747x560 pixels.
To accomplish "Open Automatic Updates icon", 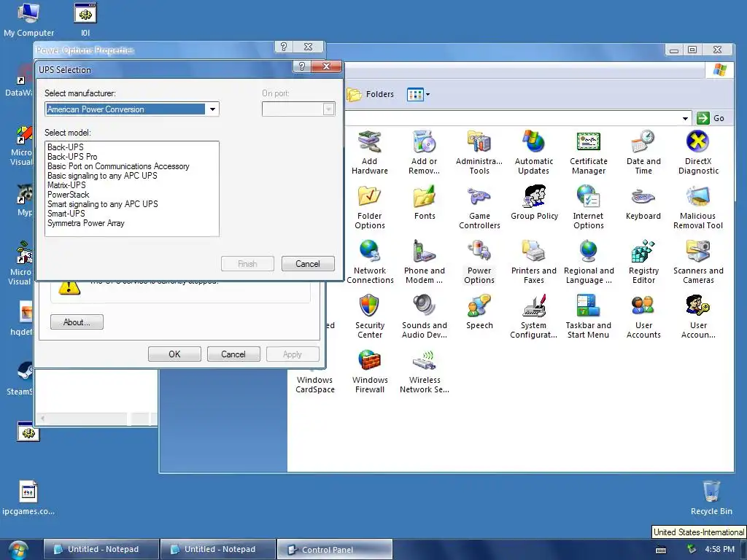I will [x=533, y=152].
